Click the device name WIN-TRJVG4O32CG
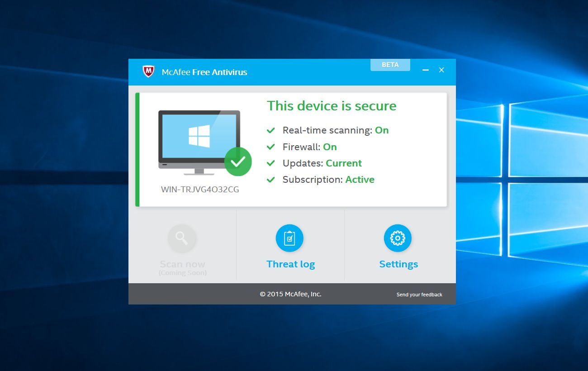Image resolution: width=588 pixels, height=371 pixels. (x=200, y=190)
